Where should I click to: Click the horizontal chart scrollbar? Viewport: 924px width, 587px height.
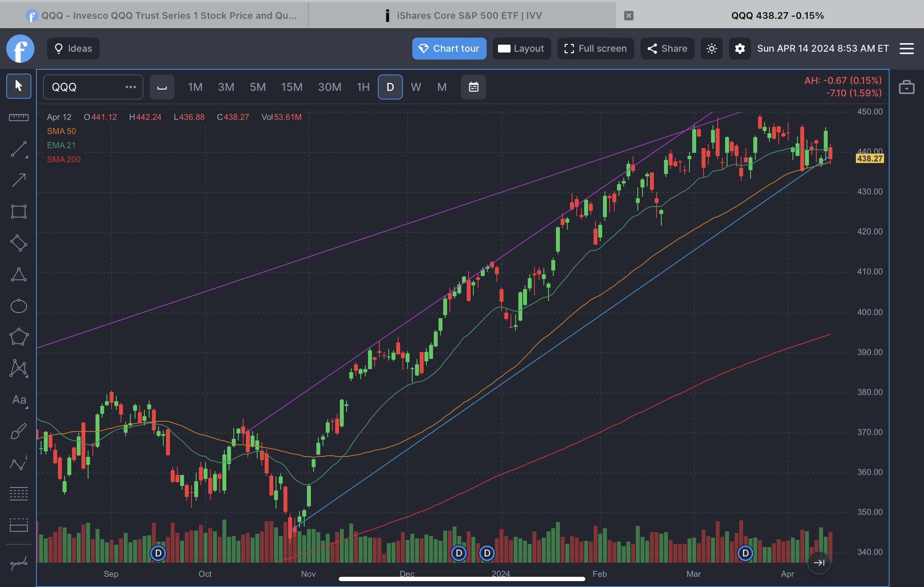click(x=462, y=579)
